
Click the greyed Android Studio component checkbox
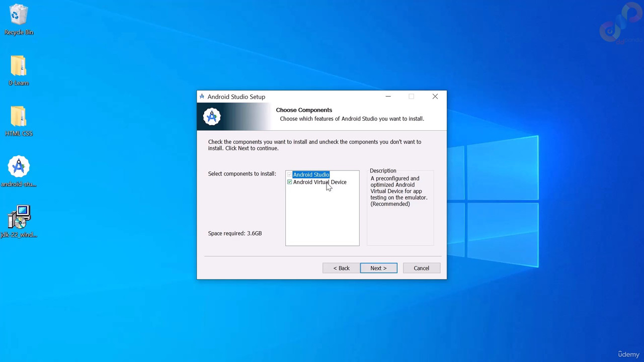[289, 174]
